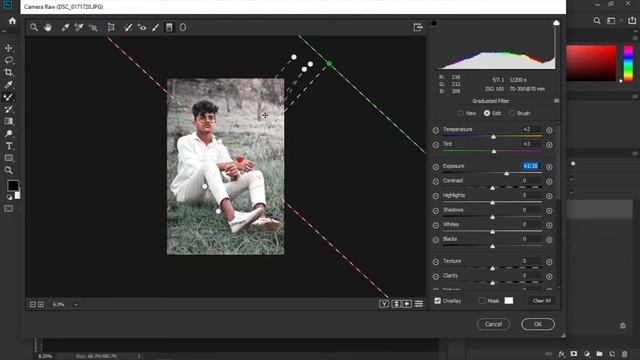This screenshot has height=360, width=640.
Task: Select the Transform tool in Camera Raw
Action: click(x=111, y=27)
